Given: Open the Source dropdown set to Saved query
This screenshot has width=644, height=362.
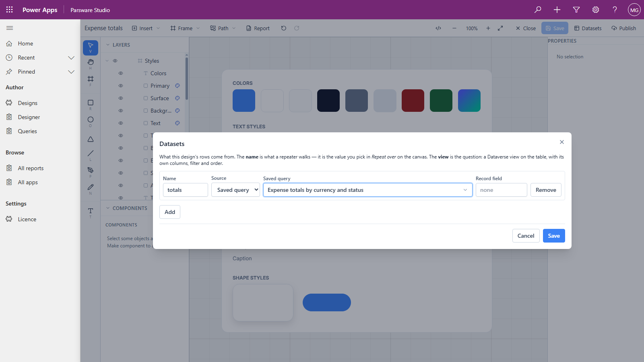Looking at the screenshot, I should 235,190.
